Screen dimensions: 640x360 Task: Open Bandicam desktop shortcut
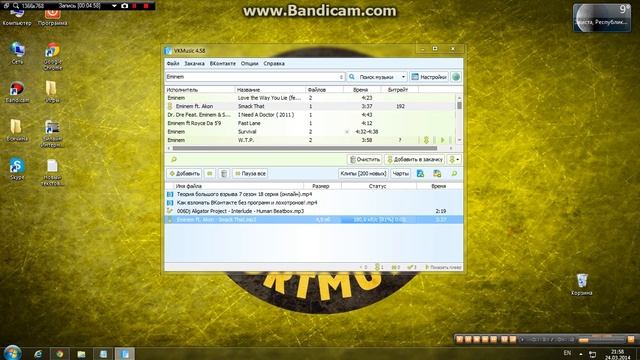[17, 92]
